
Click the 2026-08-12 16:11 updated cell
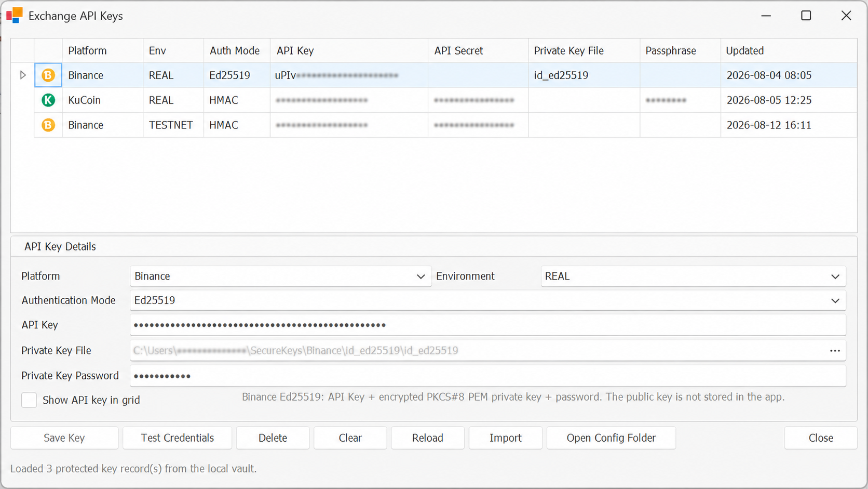[789, 125]
